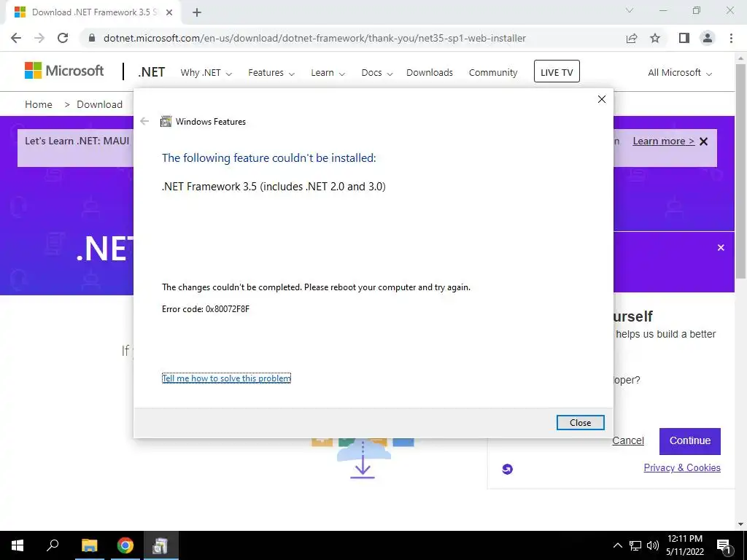Expand the Features menu
The height and width of the screenshot is (560, 747).
tap(271, 73)
